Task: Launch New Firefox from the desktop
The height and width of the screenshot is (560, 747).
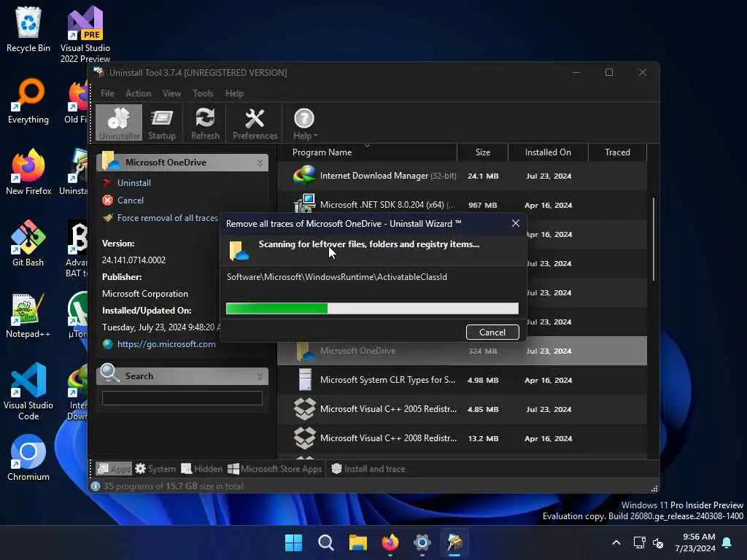Action: pos(28,172)
